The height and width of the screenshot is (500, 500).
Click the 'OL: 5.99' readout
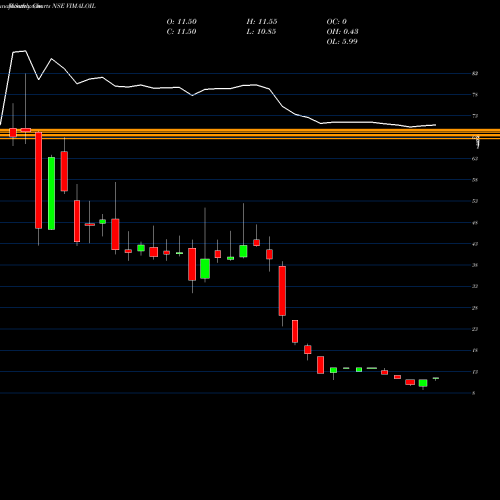pyautogui.click(x=342, y=42)
